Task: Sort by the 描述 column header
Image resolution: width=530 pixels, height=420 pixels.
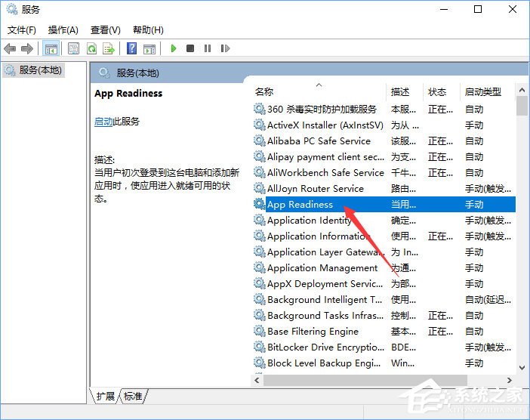Action: (x=400, y=91)
